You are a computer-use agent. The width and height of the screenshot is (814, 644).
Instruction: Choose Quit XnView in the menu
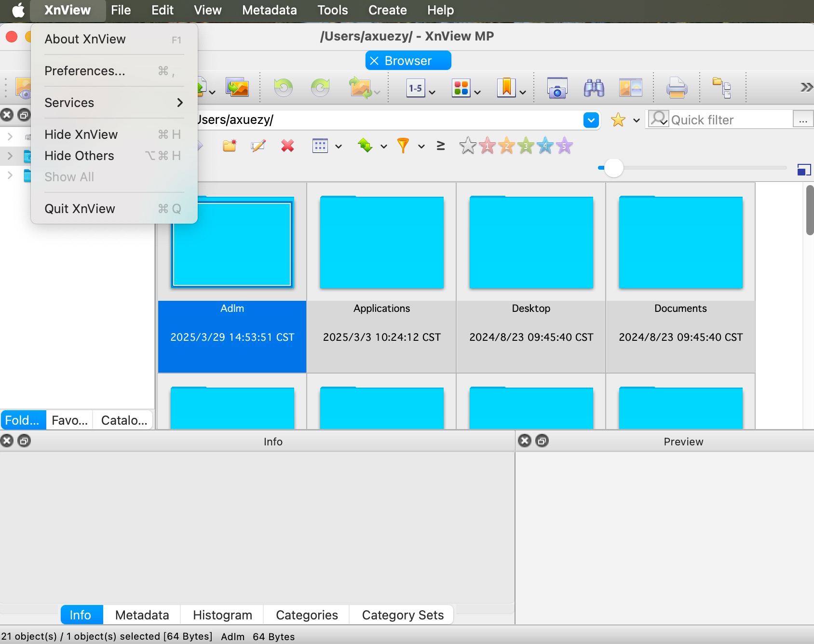point(80,209)
